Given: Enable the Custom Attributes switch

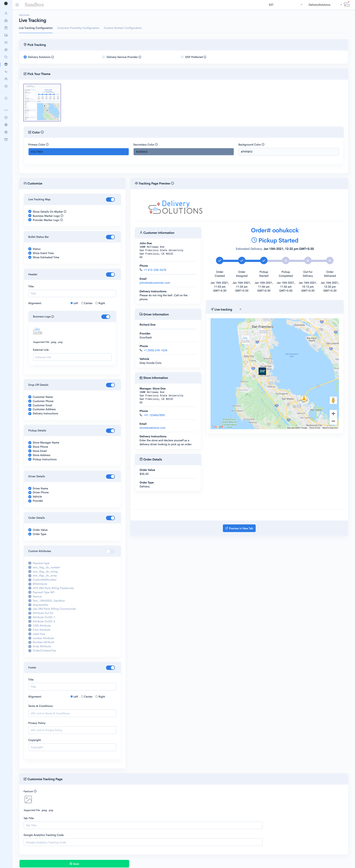Looking at the screenshot, I should coord(110,551).
